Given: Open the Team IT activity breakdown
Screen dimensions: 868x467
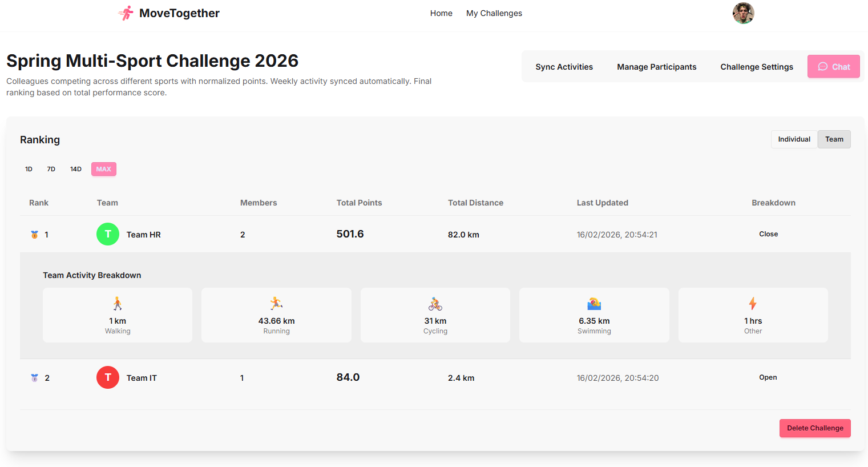Looking at the screenshot, I should (768, 377).
